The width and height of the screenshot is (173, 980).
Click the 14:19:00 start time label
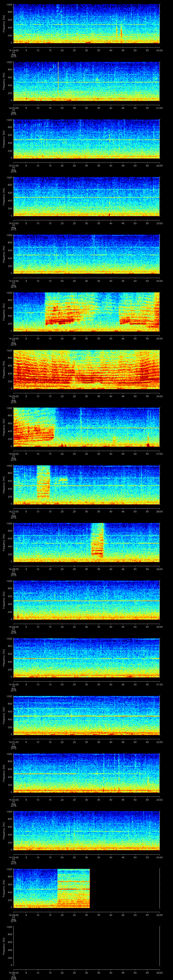point(13,50)
